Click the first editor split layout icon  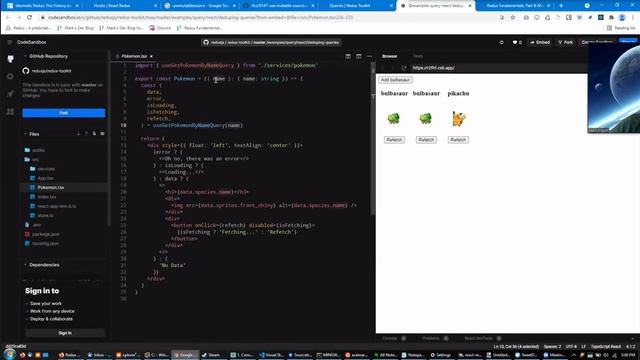tap(348, 56)
